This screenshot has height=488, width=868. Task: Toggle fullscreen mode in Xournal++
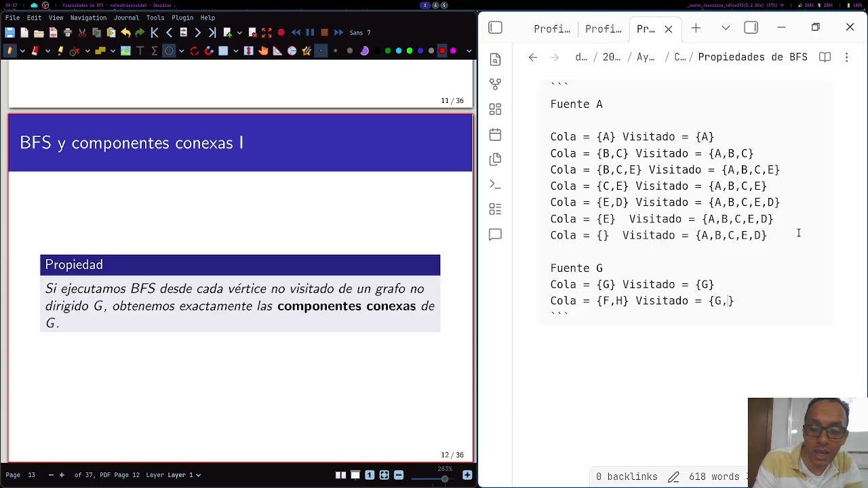tap(267, 33)
